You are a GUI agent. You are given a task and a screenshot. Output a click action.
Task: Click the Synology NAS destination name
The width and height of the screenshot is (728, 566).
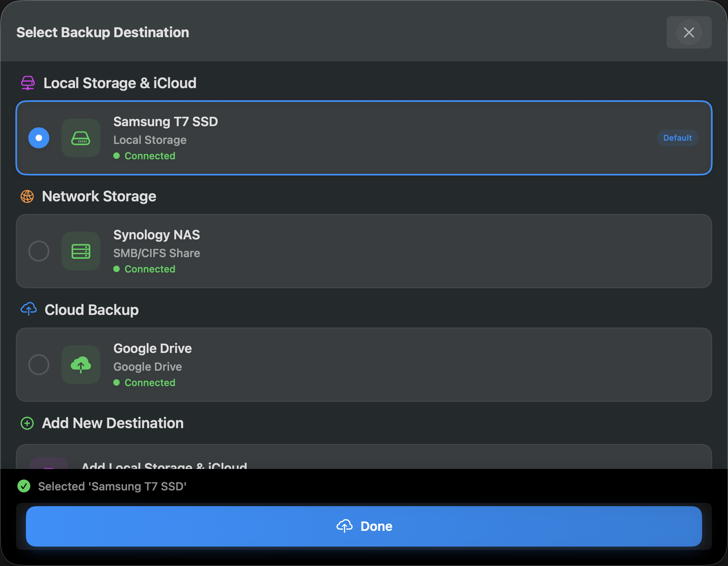coord(157,235)
